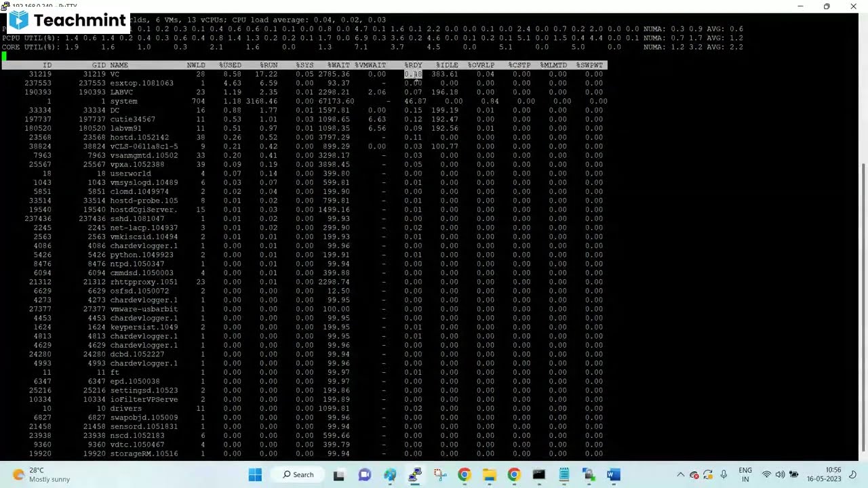Open Wi-Fi network settings in tray

click(766, 475)
